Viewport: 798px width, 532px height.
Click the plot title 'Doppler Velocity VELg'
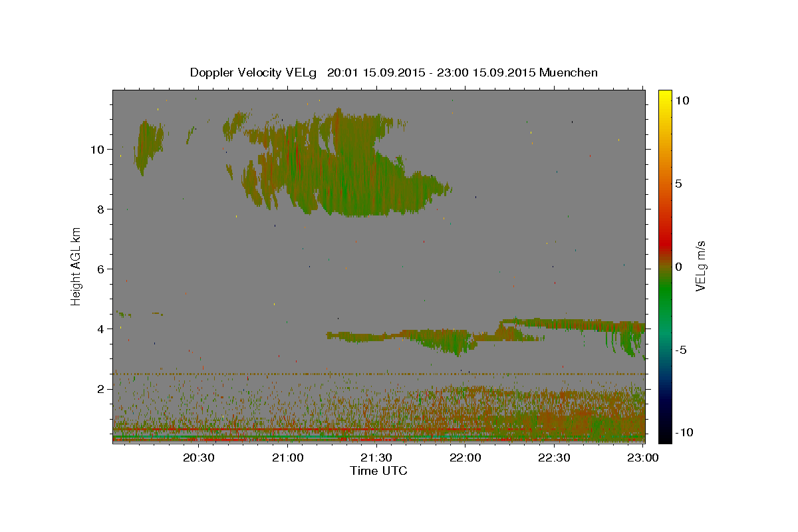tap(255, 72)
